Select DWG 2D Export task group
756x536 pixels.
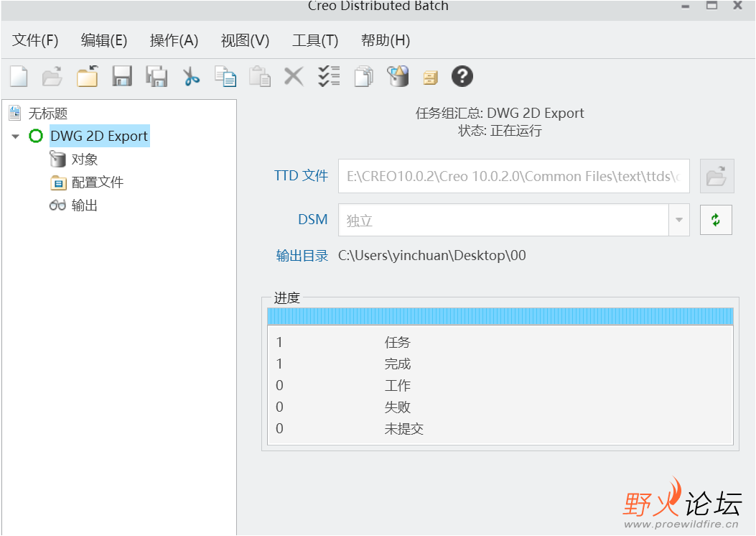99,136
